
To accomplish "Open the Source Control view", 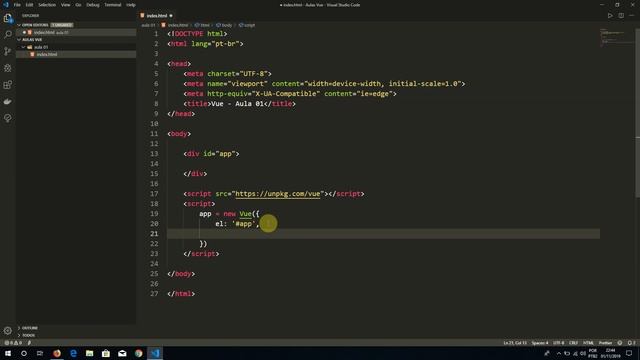I will coord(8,51).
